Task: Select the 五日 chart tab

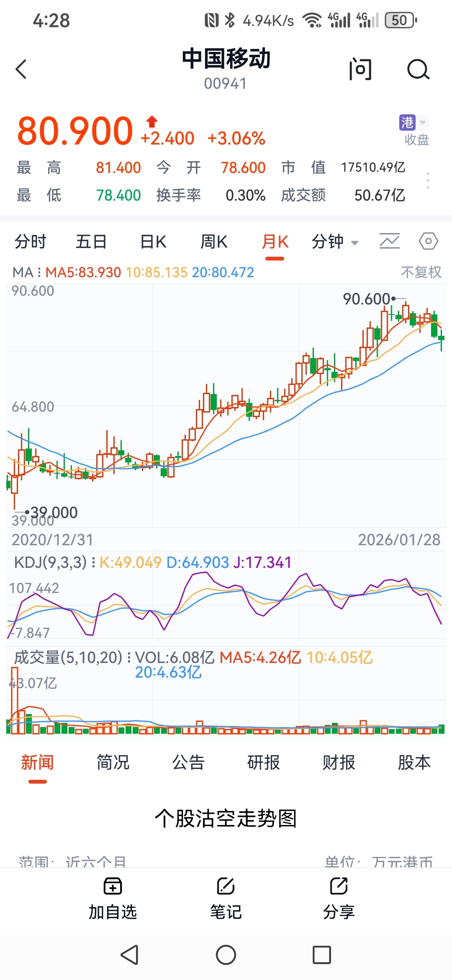Action: [x=91, y=242]
